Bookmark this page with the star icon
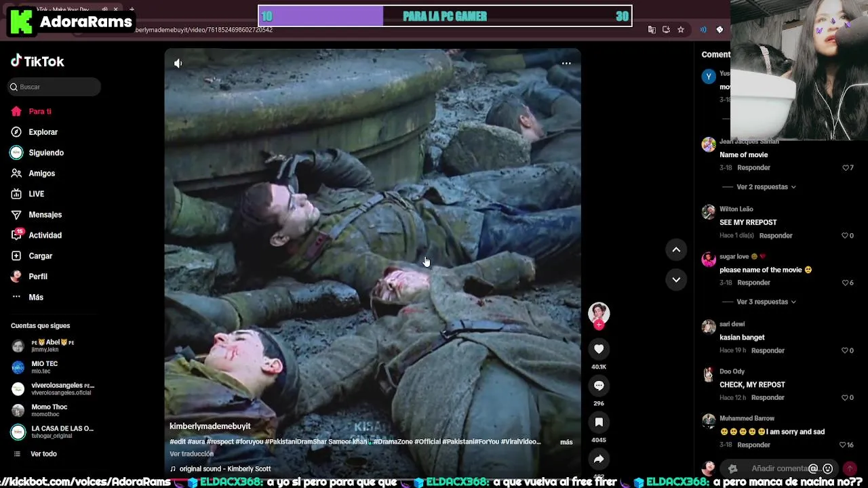The width and height of the screenshot is (868, 488). pos(681,30)
